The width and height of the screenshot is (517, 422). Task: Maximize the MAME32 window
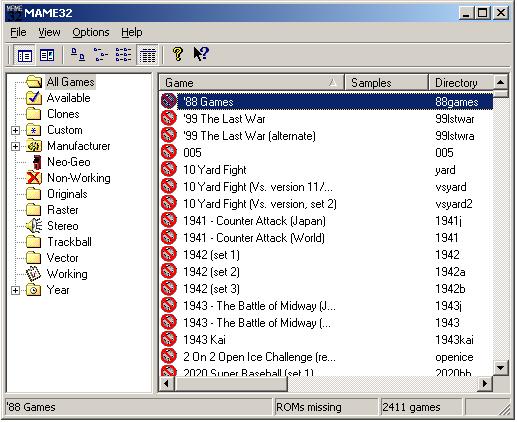coord(482,13)
